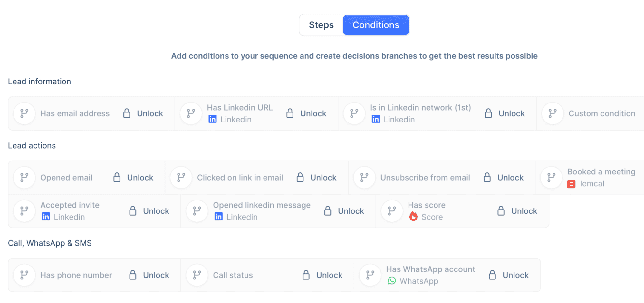Click the flame Score icon
The height and width of the screenshot is (303, 644).
click(x=413, y=217)
